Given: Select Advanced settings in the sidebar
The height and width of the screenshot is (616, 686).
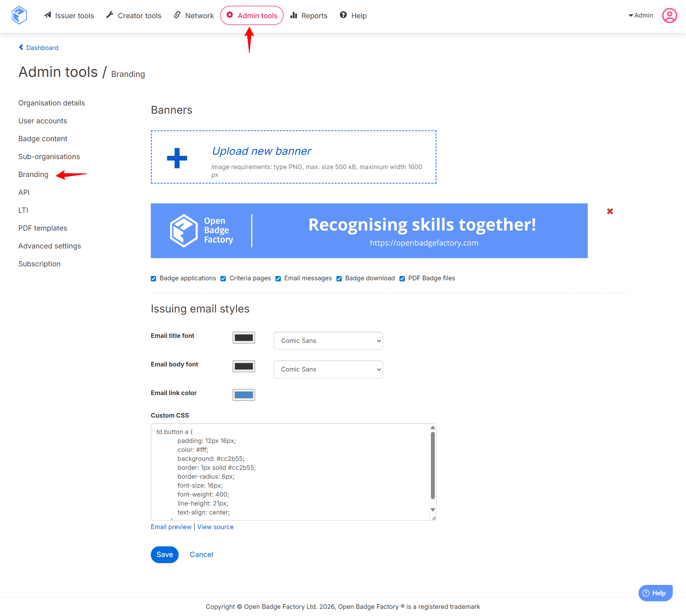Looking at the screenshot, I should (50, 246).
